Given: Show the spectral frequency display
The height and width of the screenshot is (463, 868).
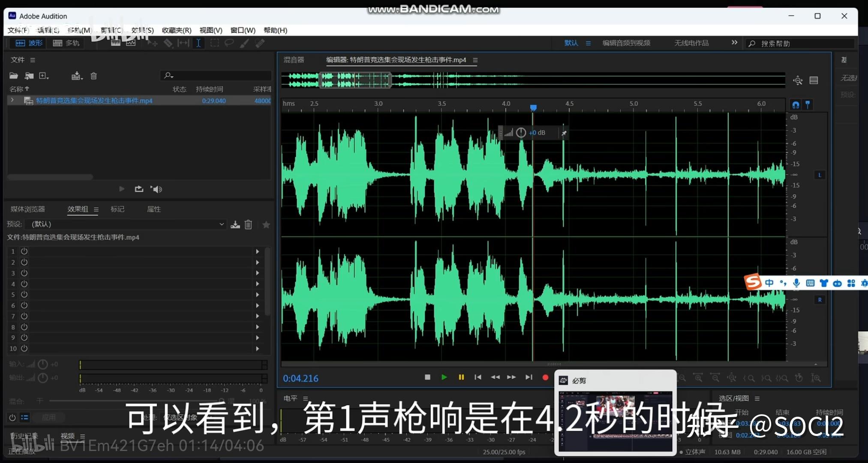Looking at the screenshot, I should tap(116, 43).
